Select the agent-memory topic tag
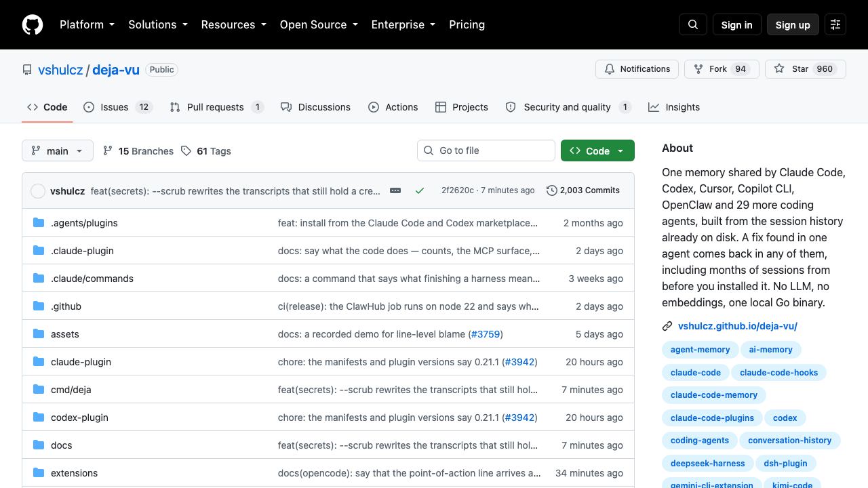This screenshot has height=488, width=868. point(701,350)
